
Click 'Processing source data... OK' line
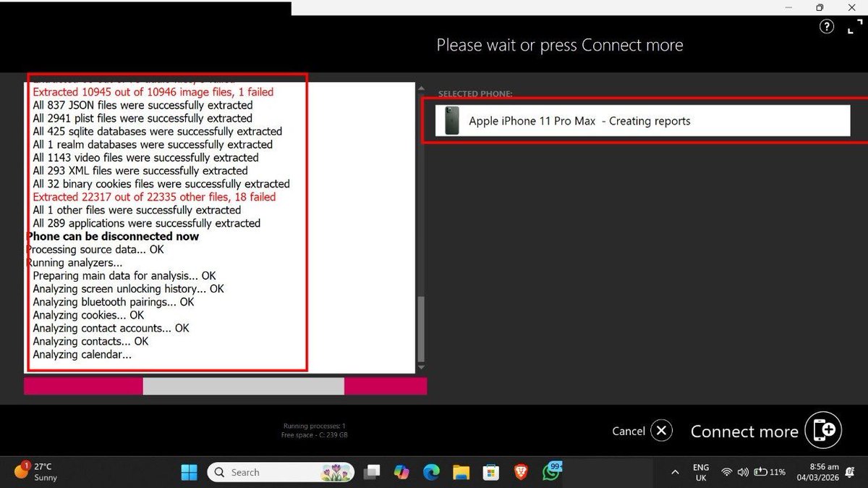pos(95,249)
